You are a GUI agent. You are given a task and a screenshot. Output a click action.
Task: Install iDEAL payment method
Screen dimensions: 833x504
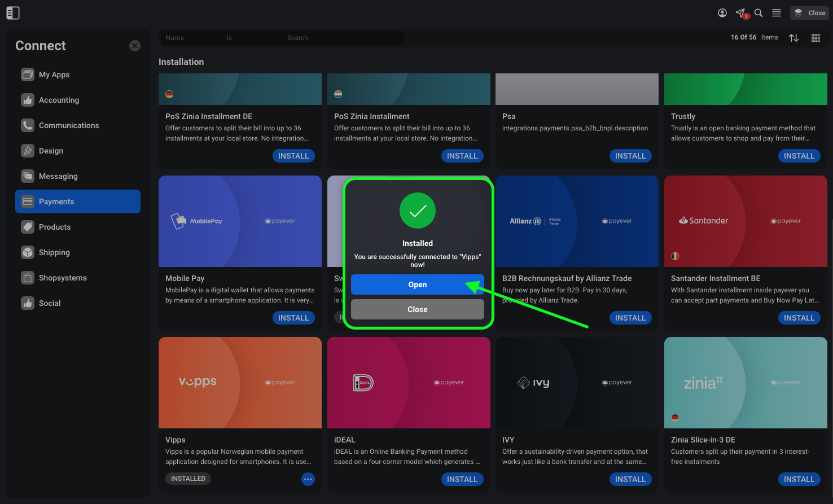point(462,479)
